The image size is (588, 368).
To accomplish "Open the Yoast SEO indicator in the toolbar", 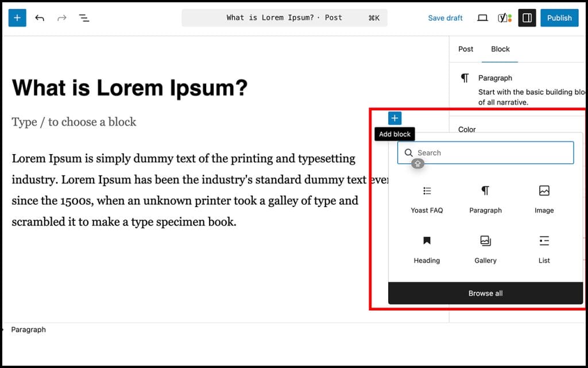I will click(x=504, y=18).
